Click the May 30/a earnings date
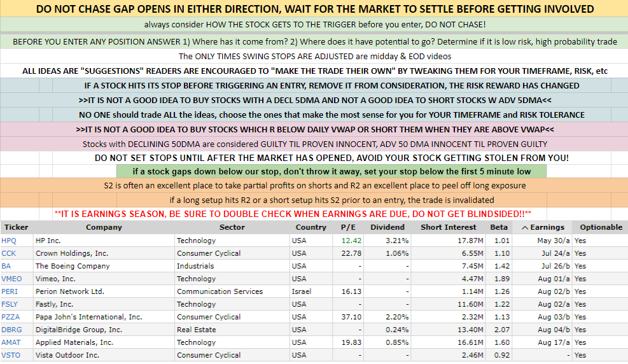 554,241
